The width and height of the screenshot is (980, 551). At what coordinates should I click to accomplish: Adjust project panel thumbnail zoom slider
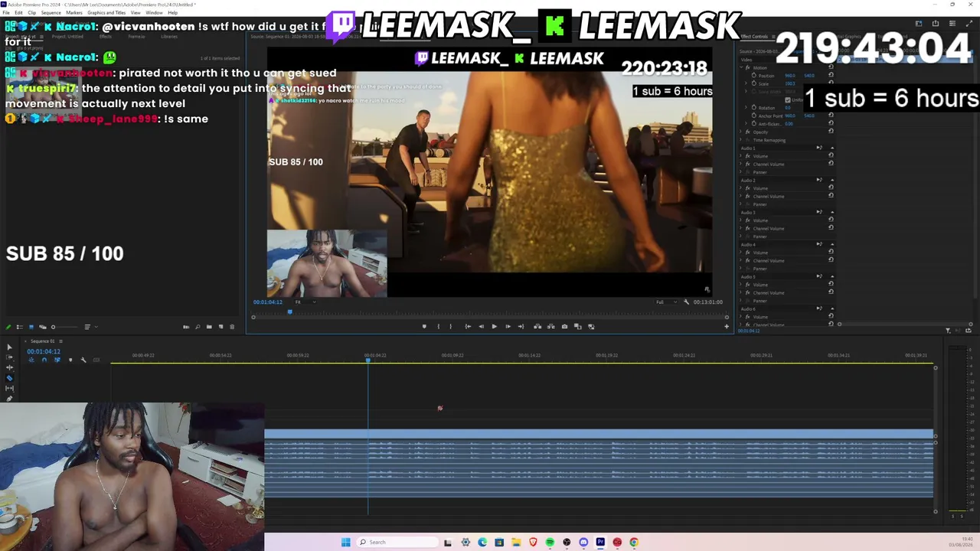click(54, 327)
